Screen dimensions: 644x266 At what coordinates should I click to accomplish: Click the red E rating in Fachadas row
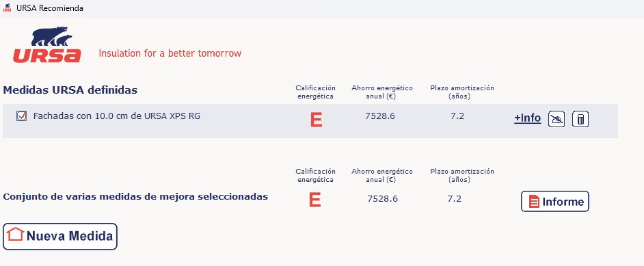click(317, 120)
